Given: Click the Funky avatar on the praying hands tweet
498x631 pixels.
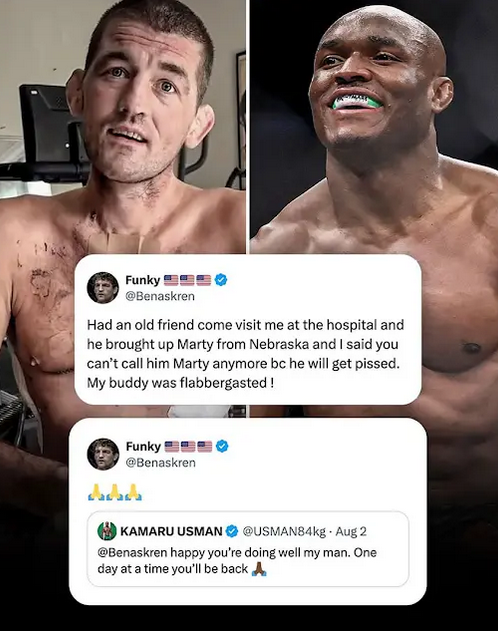Looking at the screenshot, I should click(x=103, y=454).
